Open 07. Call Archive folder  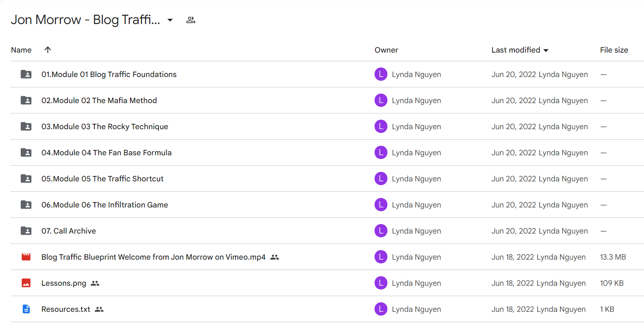pos(69,231)
